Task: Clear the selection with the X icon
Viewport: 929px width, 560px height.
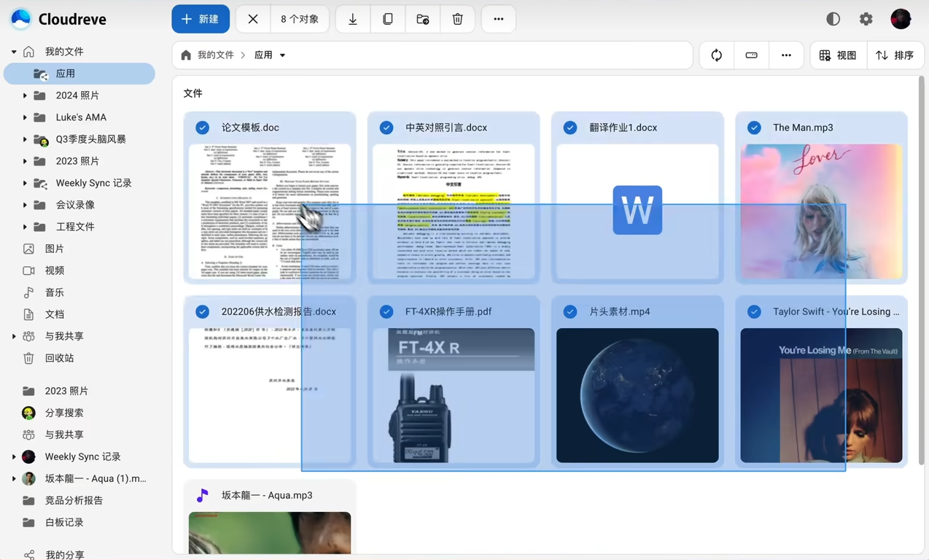Action: (253, 19)
